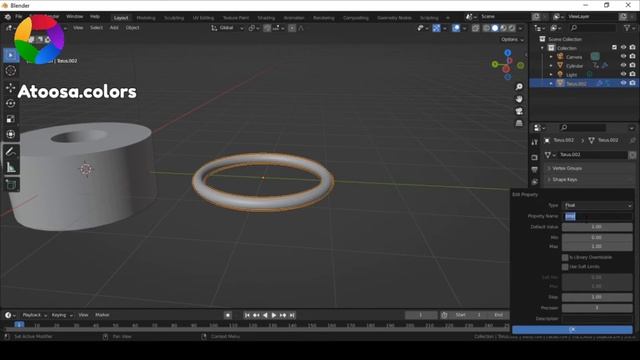
Task: Click the viewport zoom magnifier icon
Action: (519, 87)
